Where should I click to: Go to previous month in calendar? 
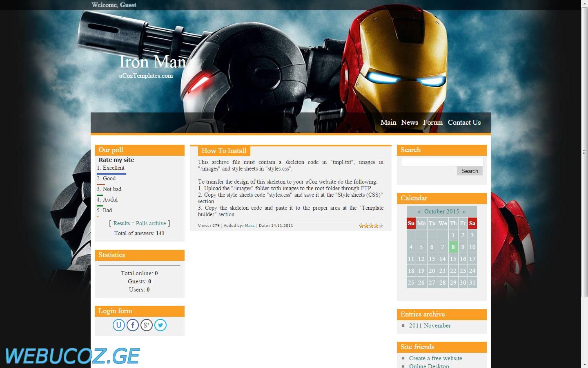(419, 211)
